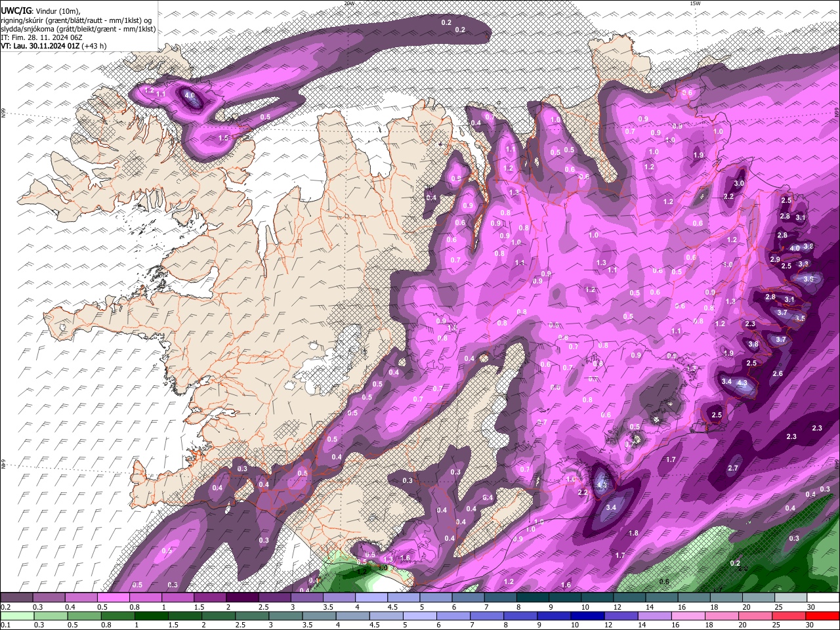Click the lower legend swatch between 2.5 and 3
The width and height of the screenshot is (840, 630).
click(x=251, y=616)
